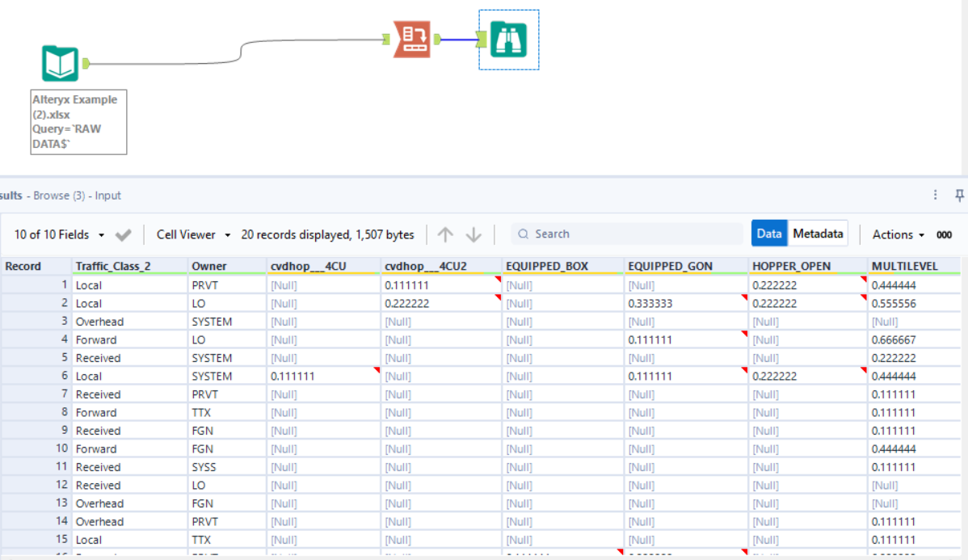Open the vertical ellipsis menu in Results
The image size is (968, 560).
pyautogui.click(x=934, y=195)
